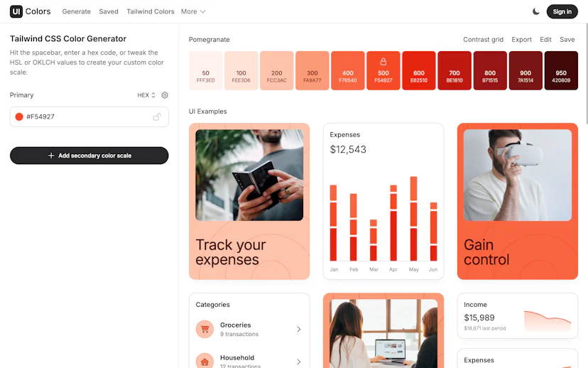Click the Sign in button
This screenshot has height=368, width=588.
(562, 11)
